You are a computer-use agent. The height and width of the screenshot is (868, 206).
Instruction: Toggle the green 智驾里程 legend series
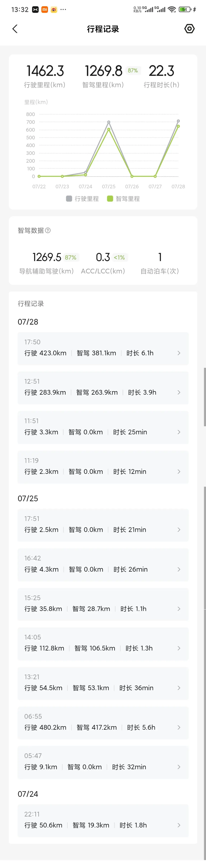123,199
